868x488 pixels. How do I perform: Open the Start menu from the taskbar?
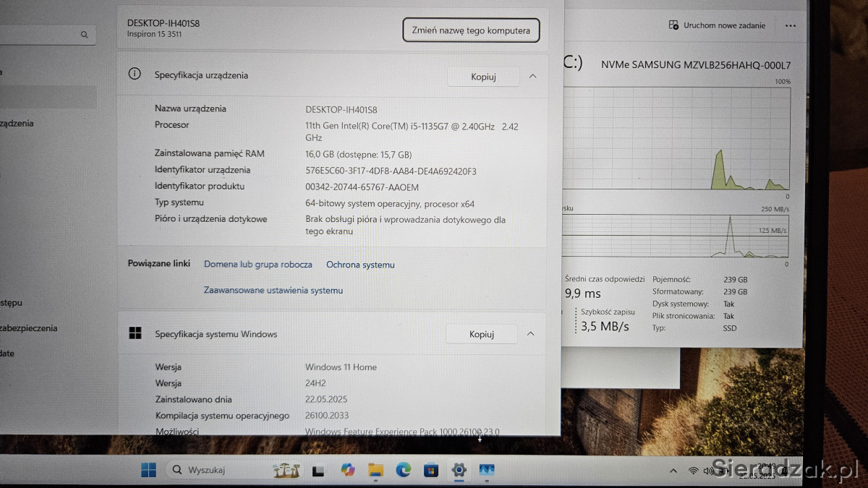148,470
